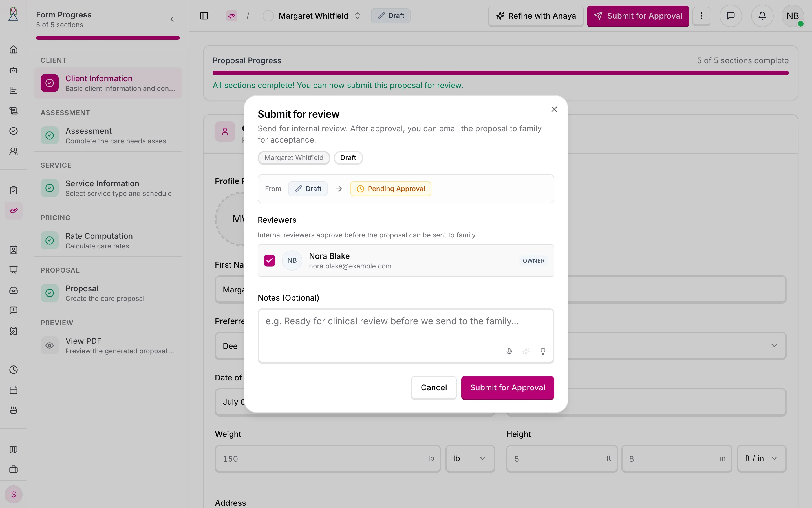
Task: Close the Submit for review dialog
Action: pyautogui.click(x=554, y=109)
